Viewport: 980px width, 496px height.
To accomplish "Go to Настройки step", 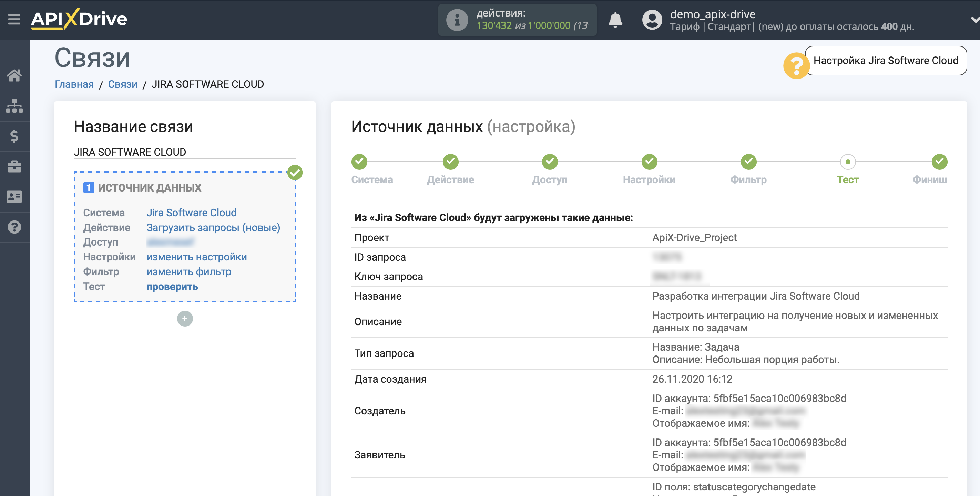I will pos(649,179).
